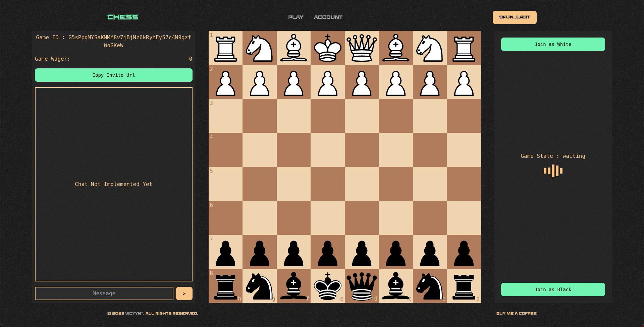Viewport: 644px width, 327px height.
Task: Select the black queen on d8
Action: click(362, 286)
